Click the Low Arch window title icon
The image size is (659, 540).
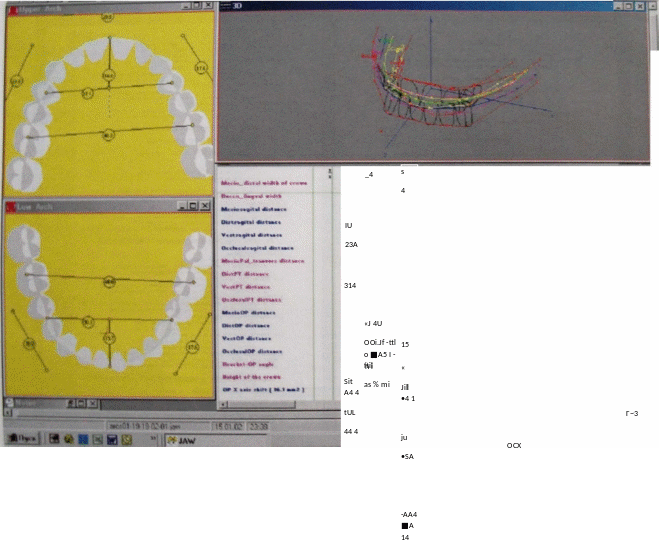click(x=10, y=206)
